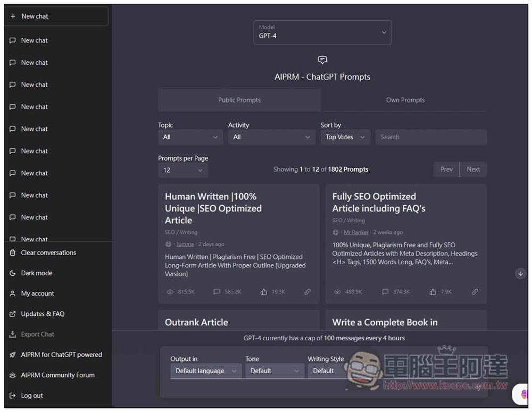532x412 pixels.
Task: Click the comments icon showing 585.2K
Action: click(217, 292)
